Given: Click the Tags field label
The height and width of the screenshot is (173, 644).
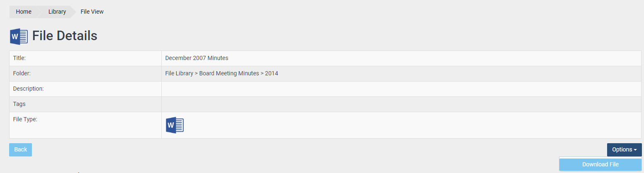Looking at the screenshot, I should click(x=19, y=104).
